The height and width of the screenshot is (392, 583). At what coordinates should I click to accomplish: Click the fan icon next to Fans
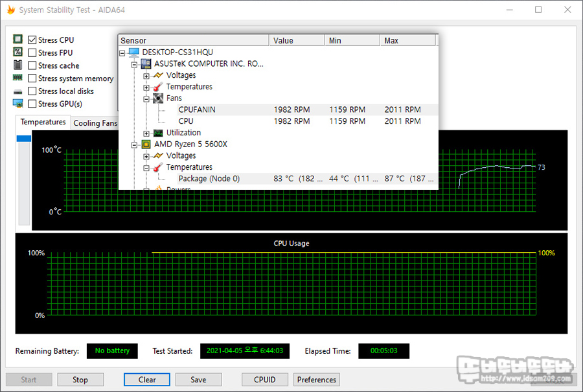158,98
